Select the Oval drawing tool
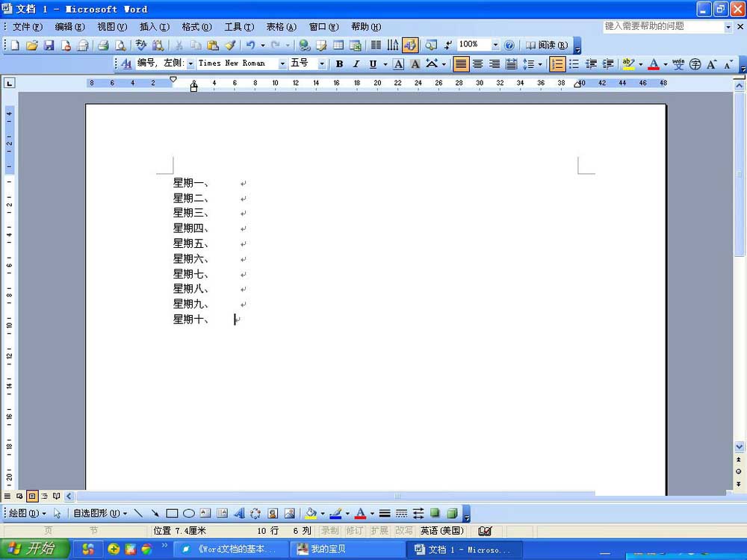 pyautogui.click(x=189, y=514)
